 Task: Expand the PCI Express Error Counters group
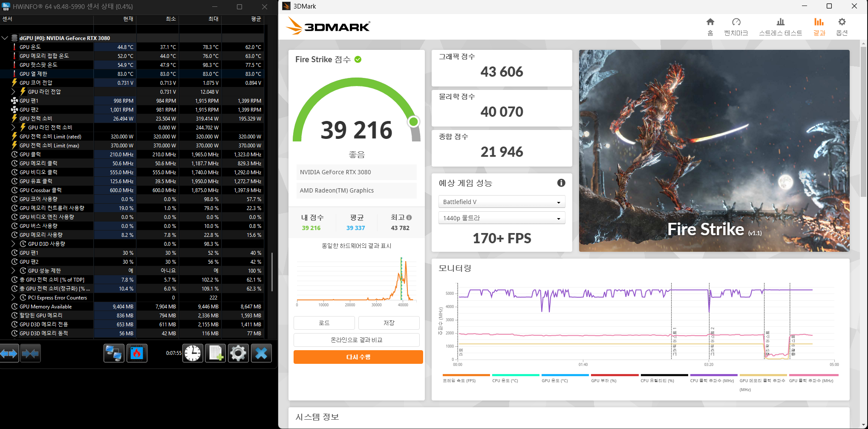tap(13, 297)
